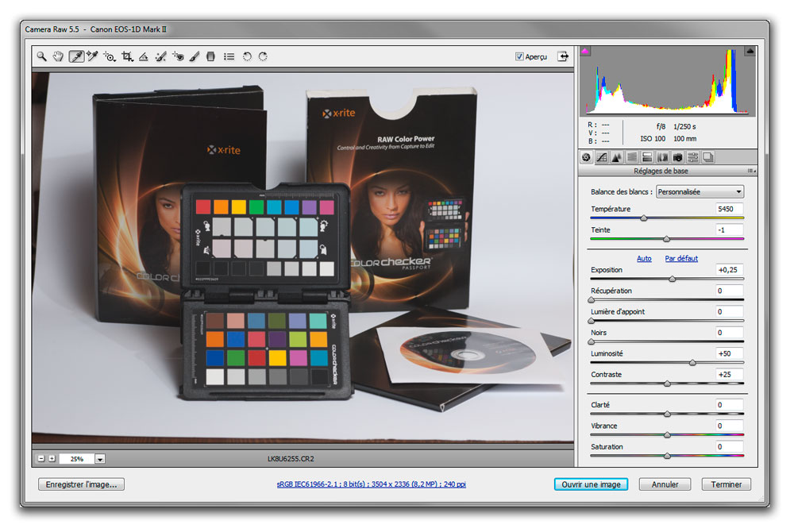Click the LK8U6255.CR2 file name
This screenshot has height=532, width=794.
point(291,459)
